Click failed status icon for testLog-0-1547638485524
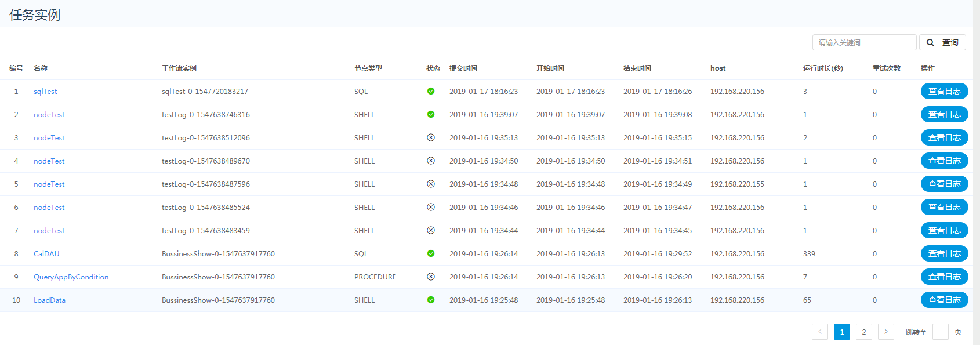 431,207
